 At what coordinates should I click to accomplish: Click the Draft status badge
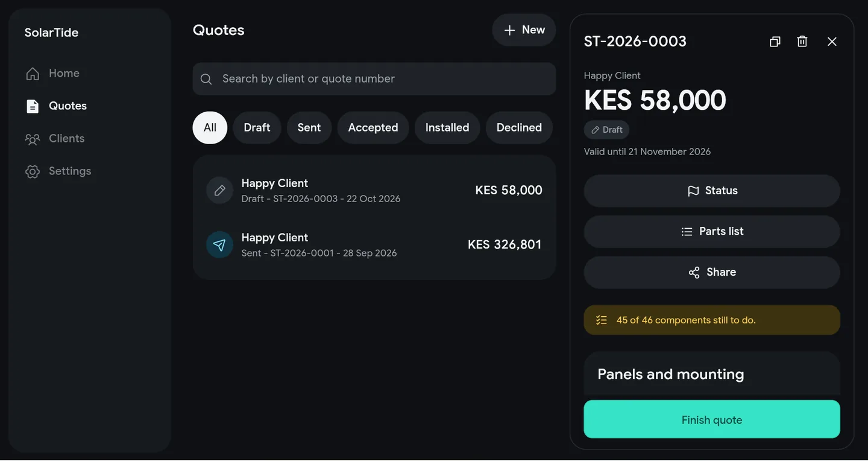(606, 130)
